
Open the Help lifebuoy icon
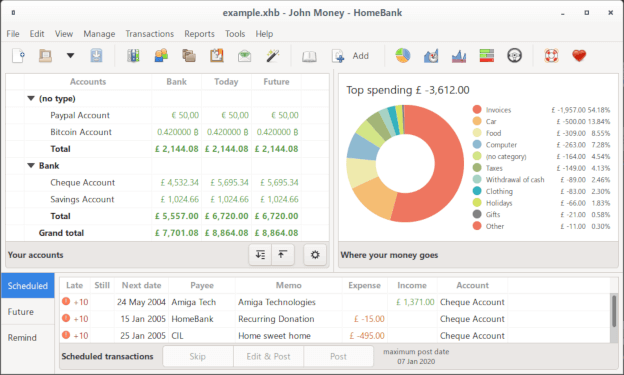tap(551, 56)
